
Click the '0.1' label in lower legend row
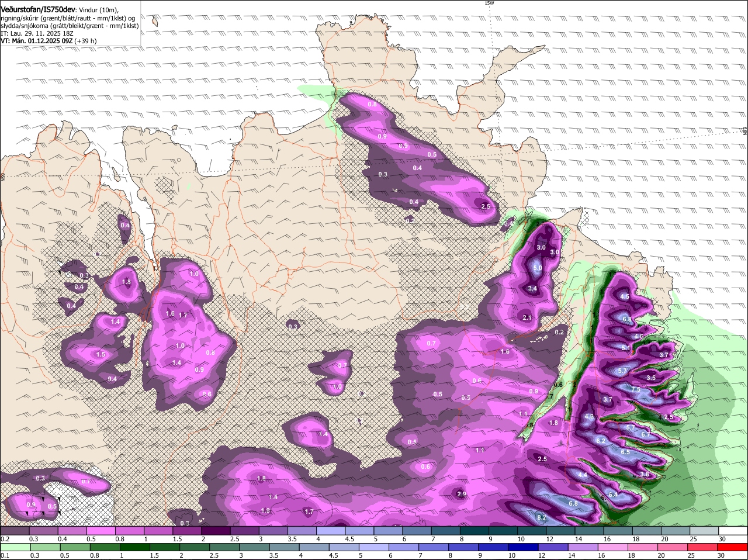5,555
